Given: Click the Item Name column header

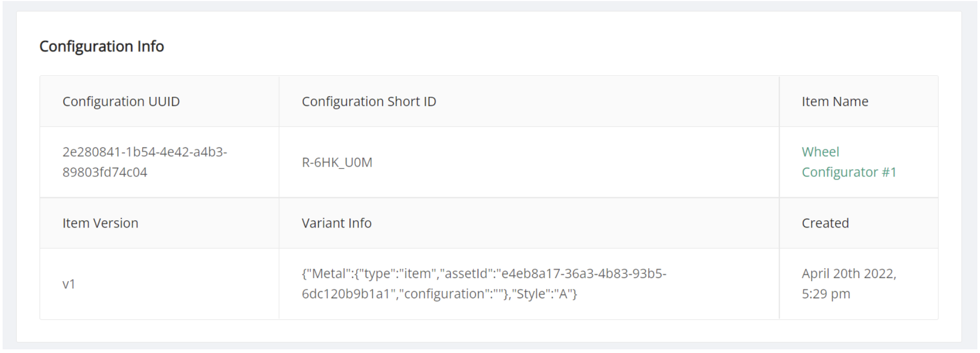Looking at the screenshot, I should click(x=835, y=102).
